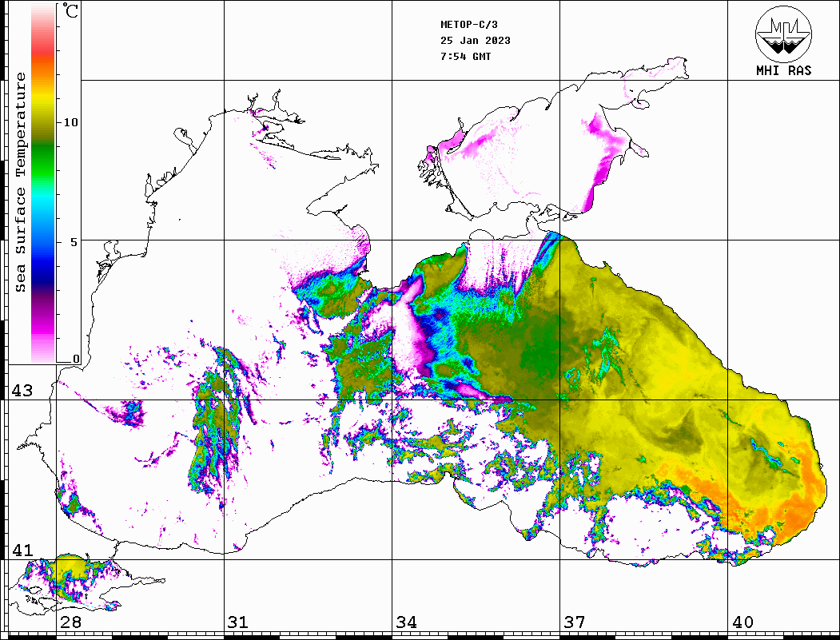
Task: Click the 'Sea Surface Temperature' vertical label
Action: (x=20, y=183)
